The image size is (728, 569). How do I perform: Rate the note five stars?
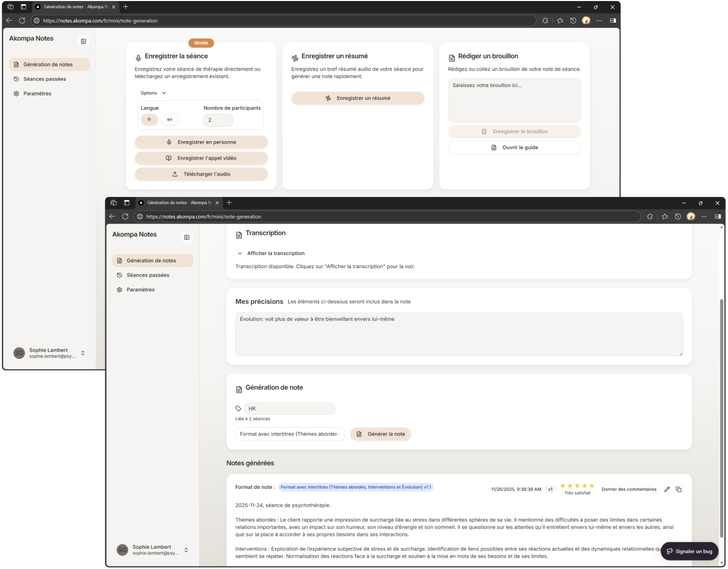tap(592, 485)
